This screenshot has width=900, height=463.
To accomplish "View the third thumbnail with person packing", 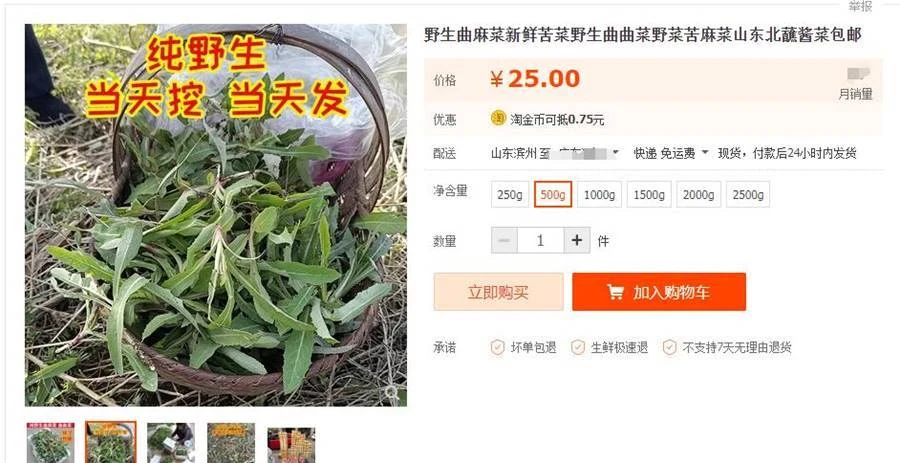I will pyautogui.click(x=170, y=443).
